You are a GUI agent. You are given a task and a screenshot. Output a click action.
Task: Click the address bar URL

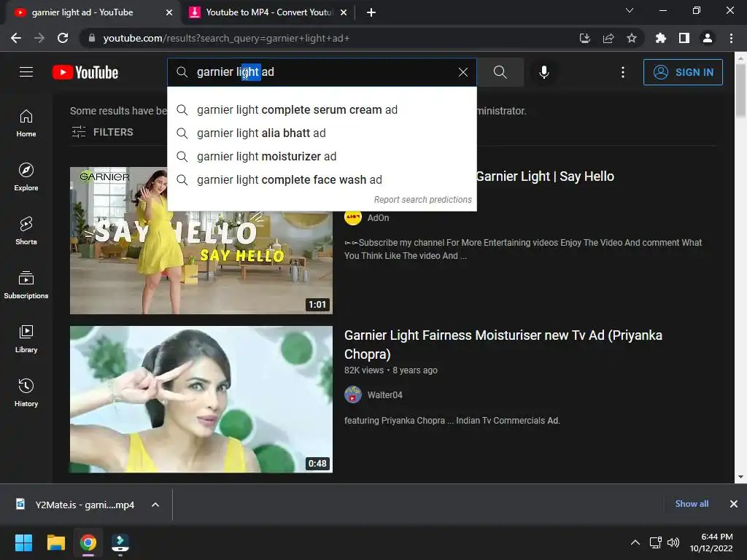tap(226, 38)
